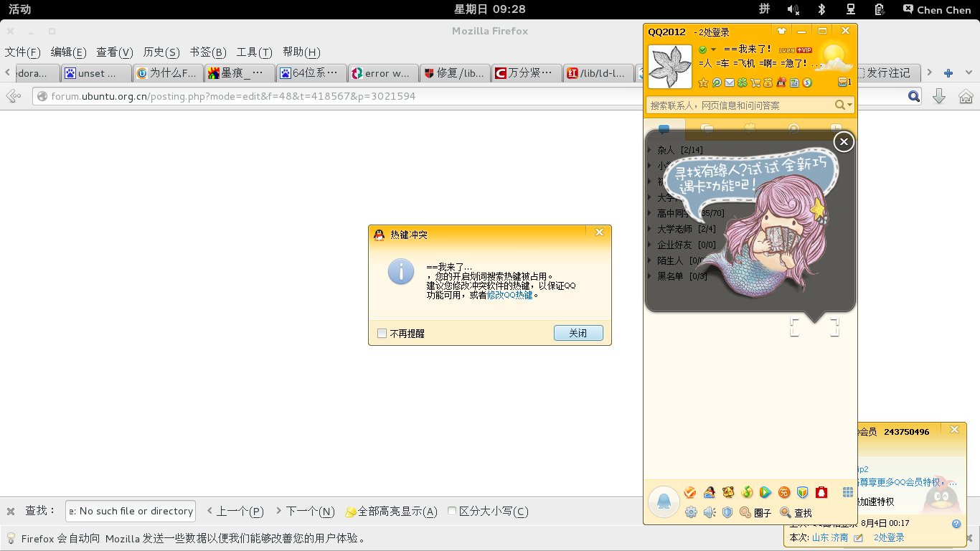
Task: Launch QQ Live green play icon
Action: 765,492
